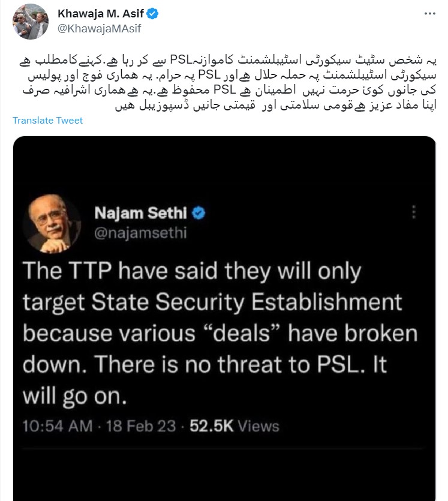Click the Translate Tweet link
The height and width of the screenshot is (501, 448).
48,121
